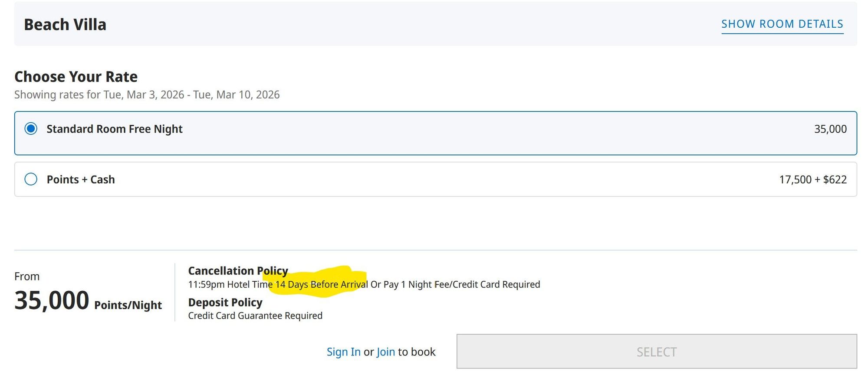This screenshot has height=381, width=868.
Task: Click the Cancellation Policy heading
Action: (238, 270)
